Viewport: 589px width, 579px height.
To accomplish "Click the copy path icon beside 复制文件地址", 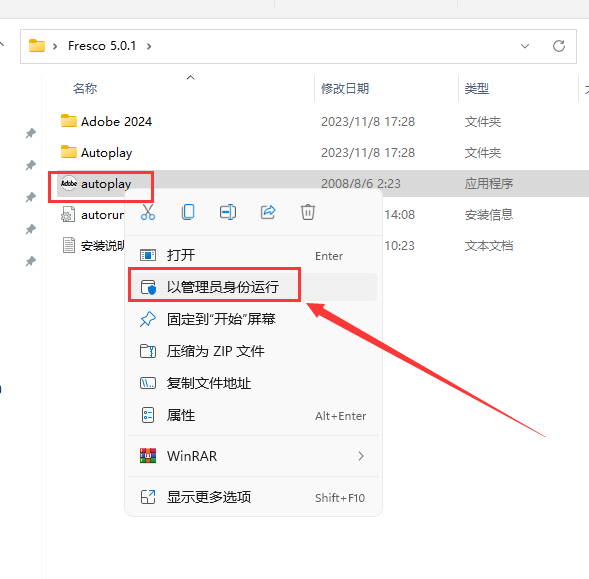I will coord(148,383).
